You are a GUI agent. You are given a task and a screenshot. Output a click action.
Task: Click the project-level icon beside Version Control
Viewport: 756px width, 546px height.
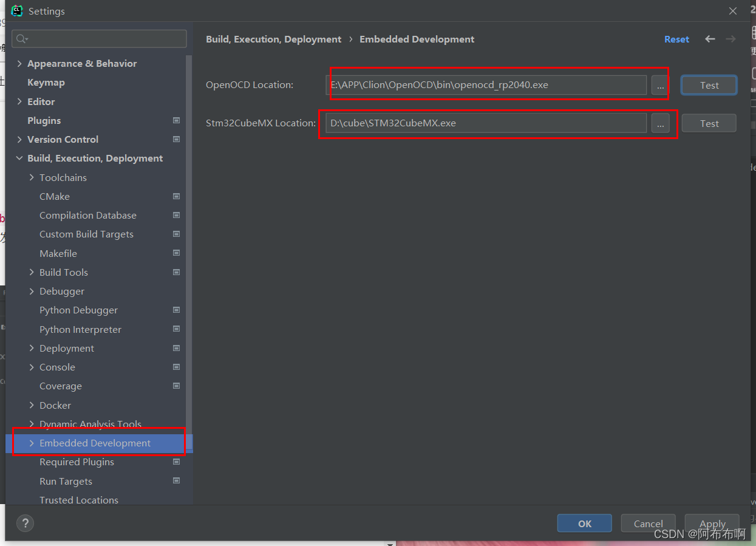176,139
